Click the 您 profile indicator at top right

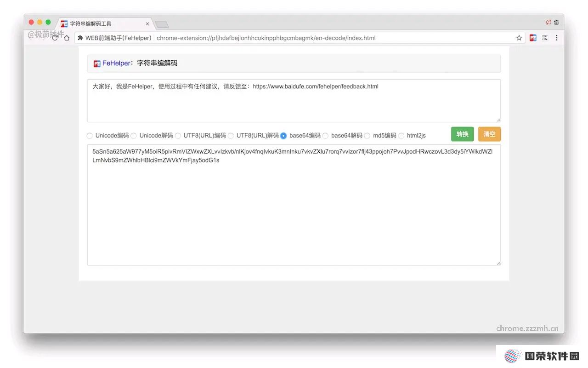coord(556,22)
